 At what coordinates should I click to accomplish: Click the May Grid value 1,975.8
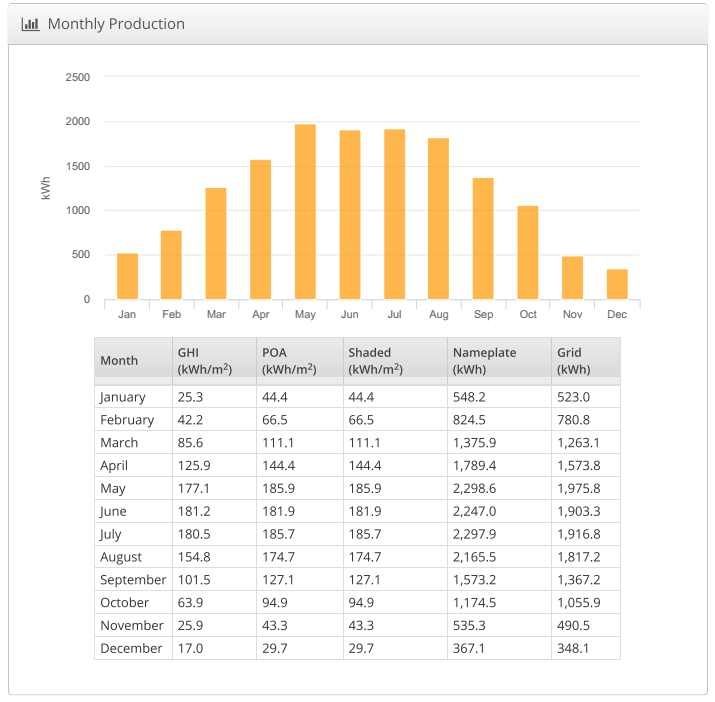point(580,488)
